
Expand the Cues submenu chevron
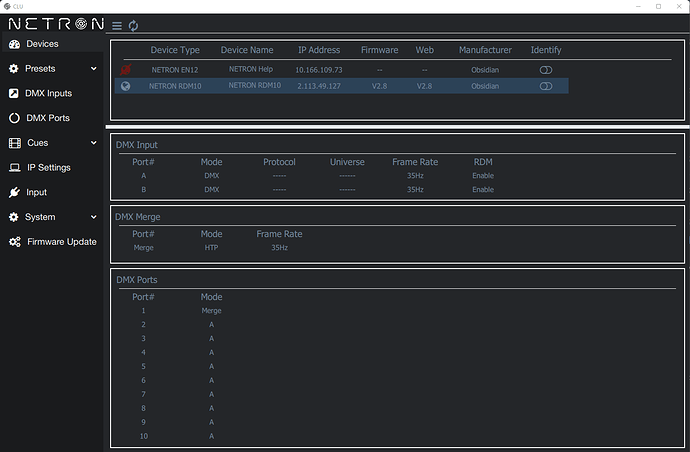[93, 143]
